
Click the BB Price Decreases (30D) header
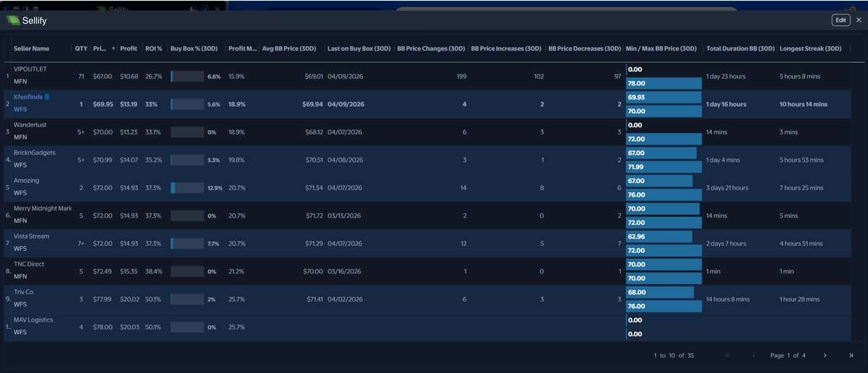pyautogui.click(x=584, y=48)
